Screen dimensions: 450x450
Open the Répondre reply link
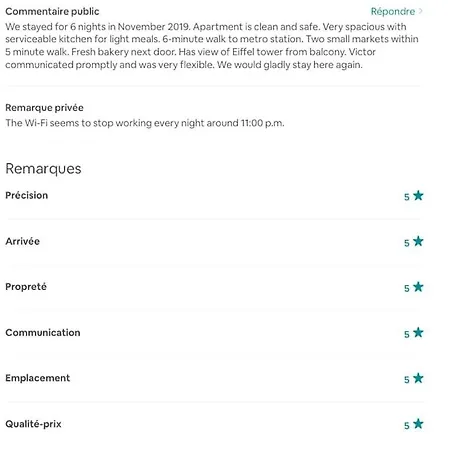coord(393,12)
